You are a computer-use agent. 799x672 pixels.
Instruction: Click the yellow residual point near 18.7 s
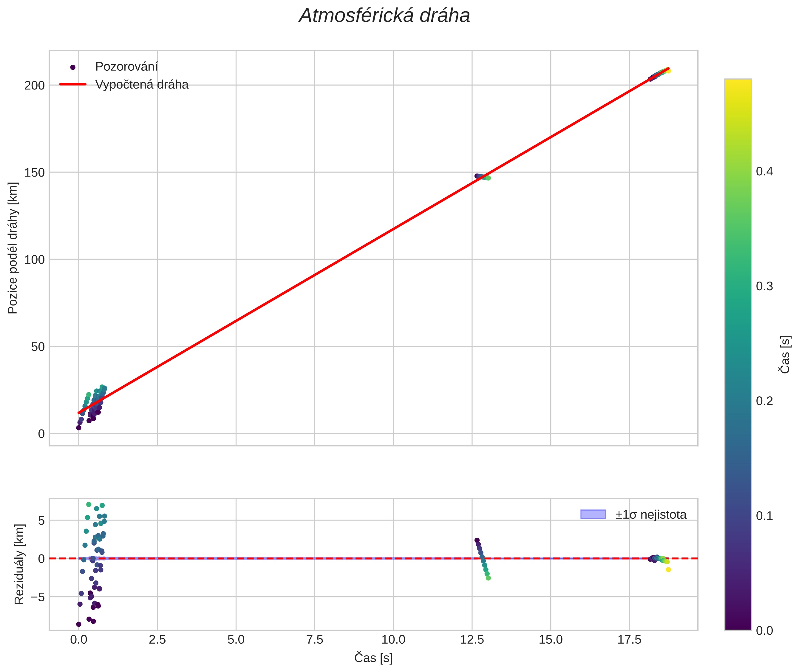(x=668, y=570)
